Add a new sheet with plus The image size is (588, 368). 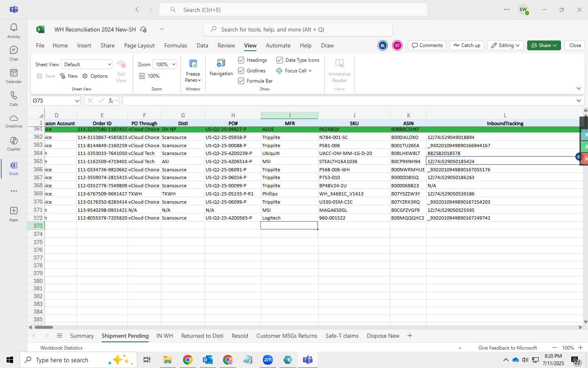click(x=410, y=336)
